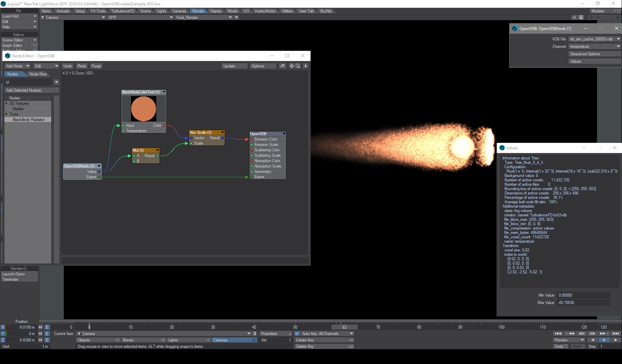The width and height of the screenshot is (622, 364).
Task: Click the Max Value input field
Action: tap(583, 303)
